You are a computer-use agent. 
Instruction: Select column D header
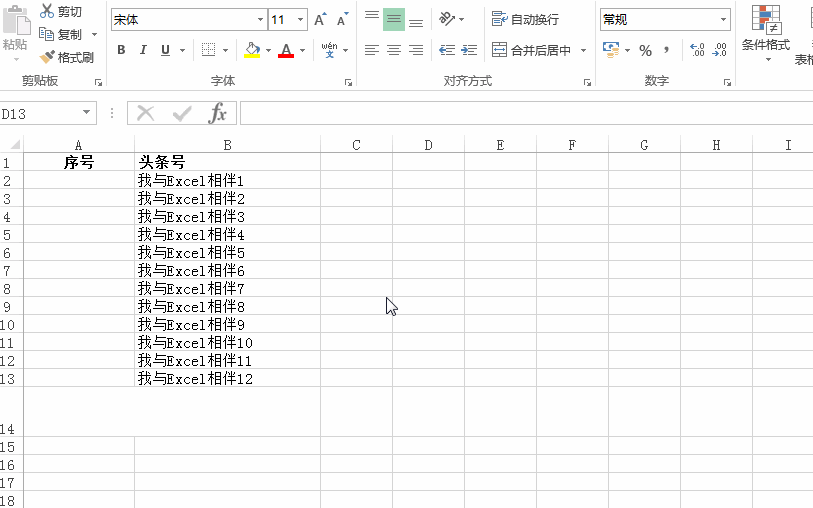(428, 145)
